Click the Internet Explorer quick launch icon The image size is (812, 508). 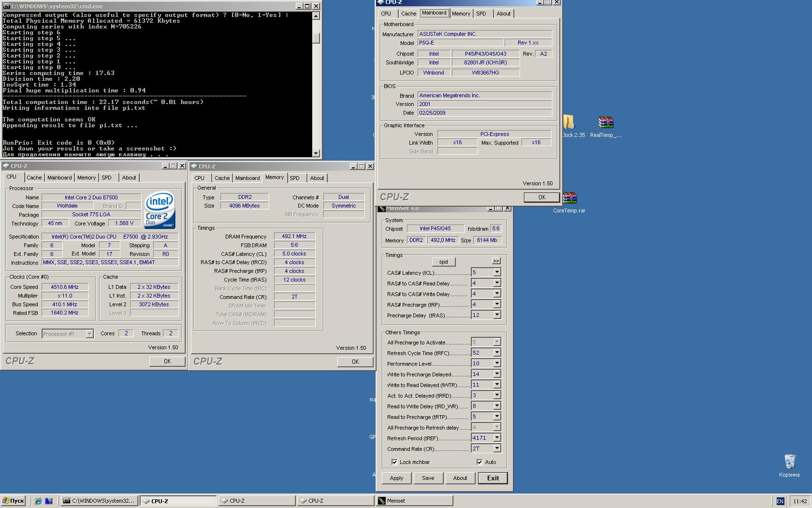(x=39, y=501)
